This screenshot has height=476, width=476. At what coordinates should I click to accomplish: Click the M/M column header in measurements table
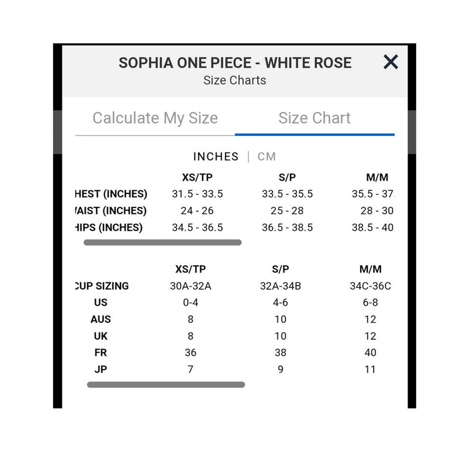coord(377,177)
